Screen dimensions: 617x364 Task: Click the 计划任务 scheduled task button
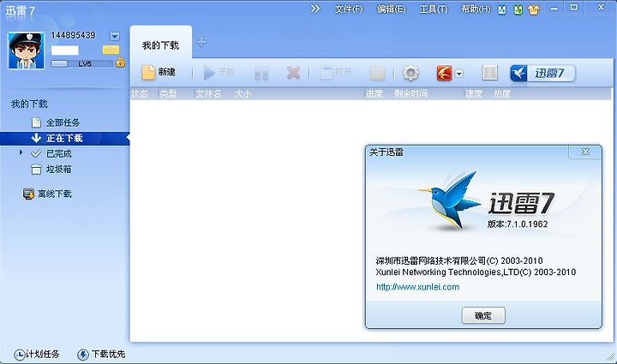coord(37,355)
